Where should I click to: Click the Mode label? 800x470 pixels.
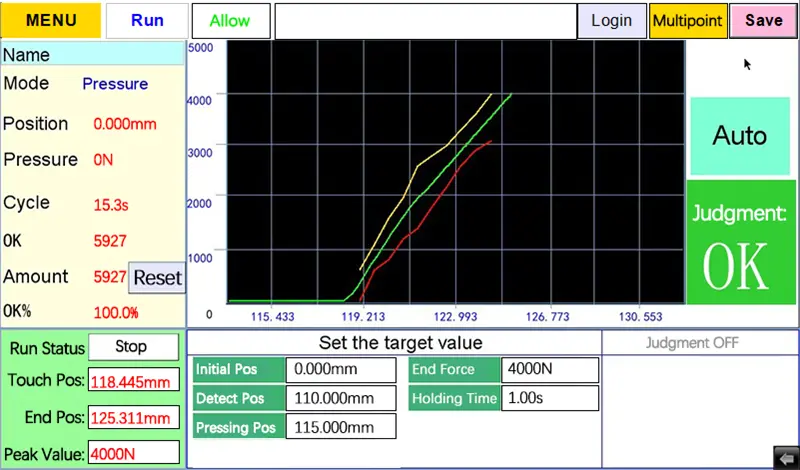[x=26, y=83]
